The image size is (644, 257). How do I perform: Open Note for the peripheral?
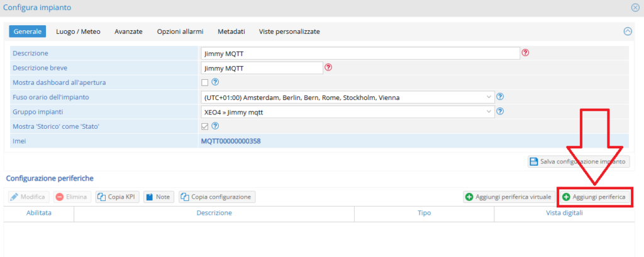pyautogui.click(x=158, y=197)
